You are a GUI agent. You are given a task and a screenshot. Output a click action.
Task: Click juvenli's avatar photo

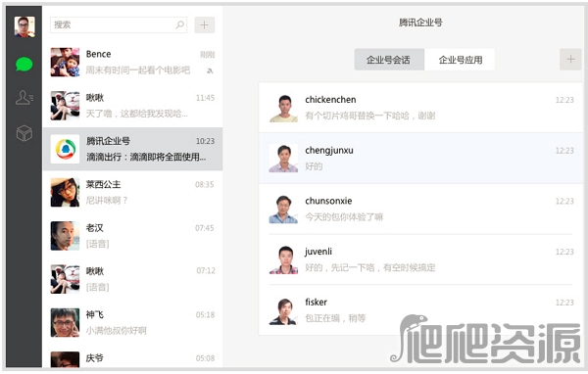283,259
